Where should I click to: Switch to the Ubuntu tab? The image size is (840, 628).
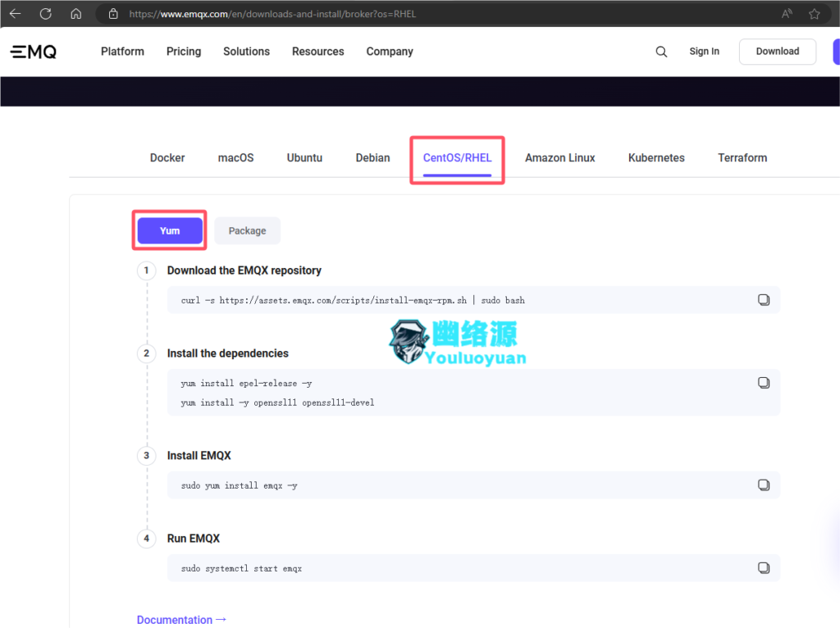tap(304, 158)
